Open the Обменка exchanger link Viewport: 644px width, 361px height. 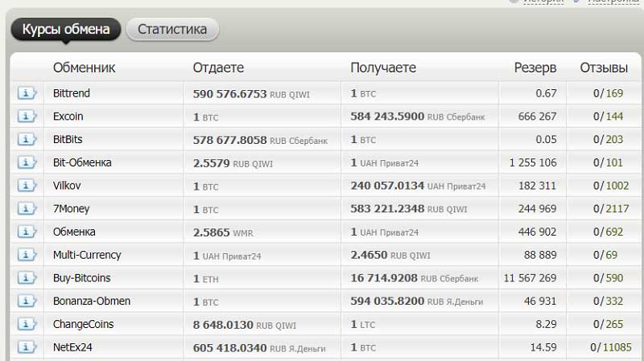74,232
